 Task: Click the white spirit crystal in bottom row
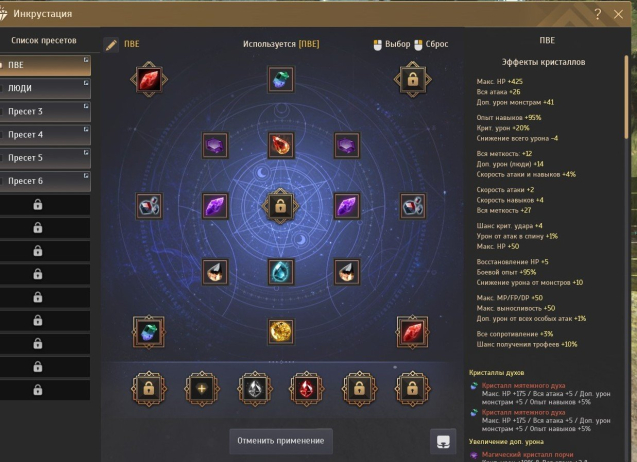point(255,388)
